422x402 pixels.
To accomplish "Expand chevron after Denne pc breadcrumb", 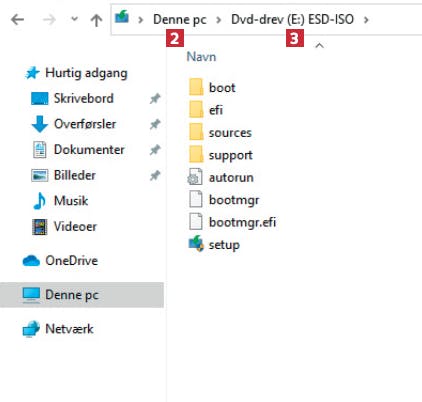I will [x=219, y=20].
